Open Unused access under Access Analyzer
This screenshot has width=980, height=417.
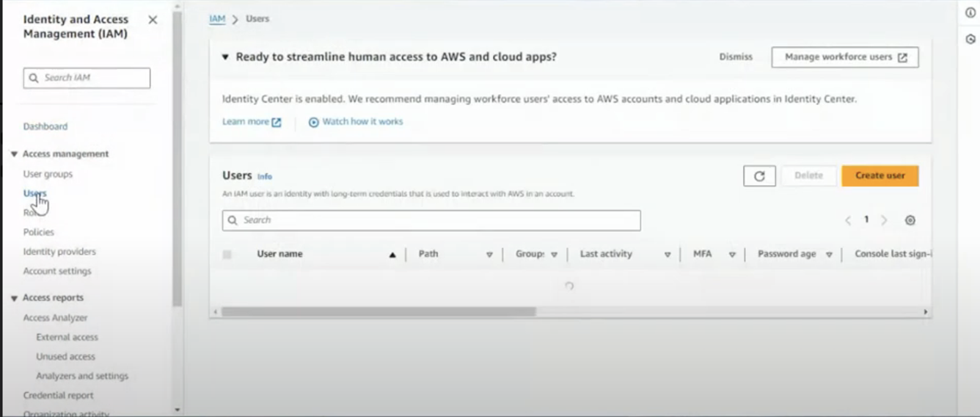click(x=65, y=356)
